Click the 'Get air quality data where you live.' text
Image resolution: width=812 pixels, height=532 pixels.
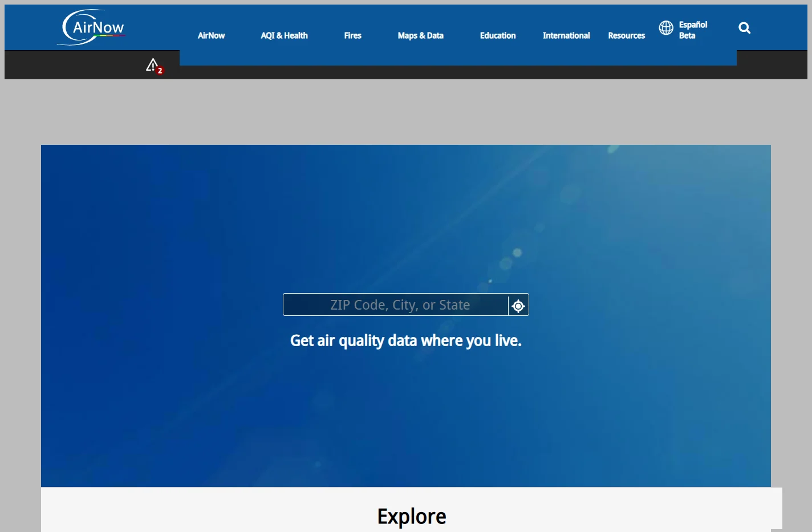406,340
